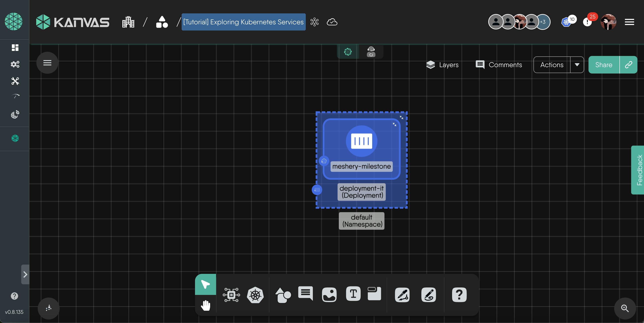Select the comment bubble tool
The width and height of the screenshot is (644, 323).
pyautogui.click(x=305, y=293)
